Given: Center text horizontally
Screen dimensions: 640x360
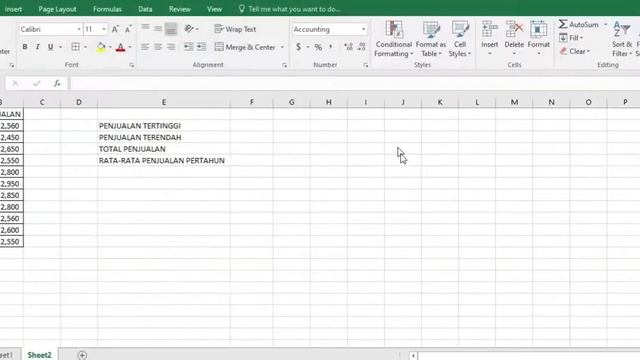Looking at the screenshot, I should click(x=158, y=47).
